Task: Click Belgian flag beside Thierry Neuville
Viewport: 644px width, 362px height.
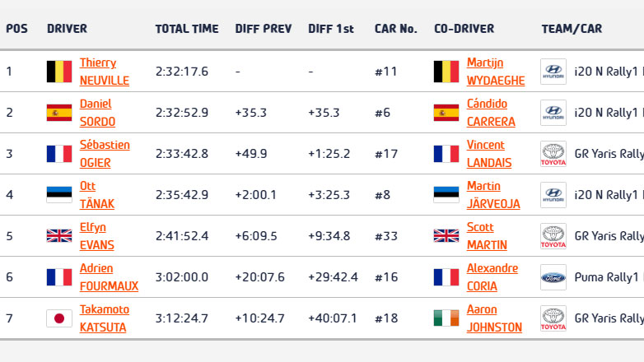Action: pyautogui.click(x=59, y=72)
